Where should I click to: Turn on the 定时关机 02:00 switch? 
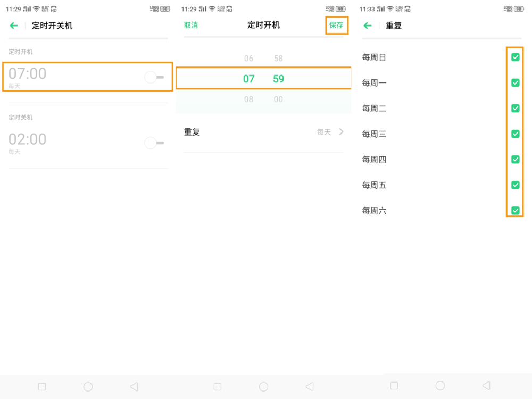(x=154, y=143)
